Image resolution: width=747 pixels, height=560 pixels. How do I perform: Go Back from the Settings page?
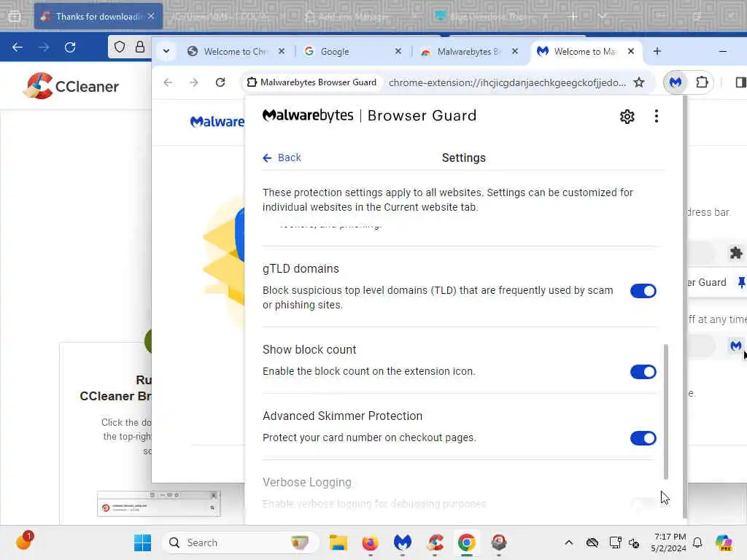282,157
